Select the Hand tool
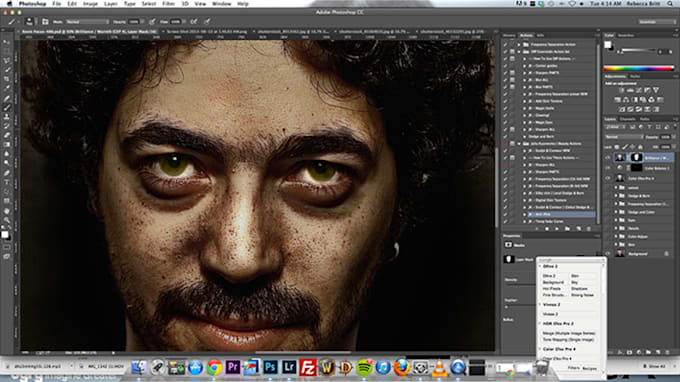This screenshot has height=382, width=680. tap(7, 211)
